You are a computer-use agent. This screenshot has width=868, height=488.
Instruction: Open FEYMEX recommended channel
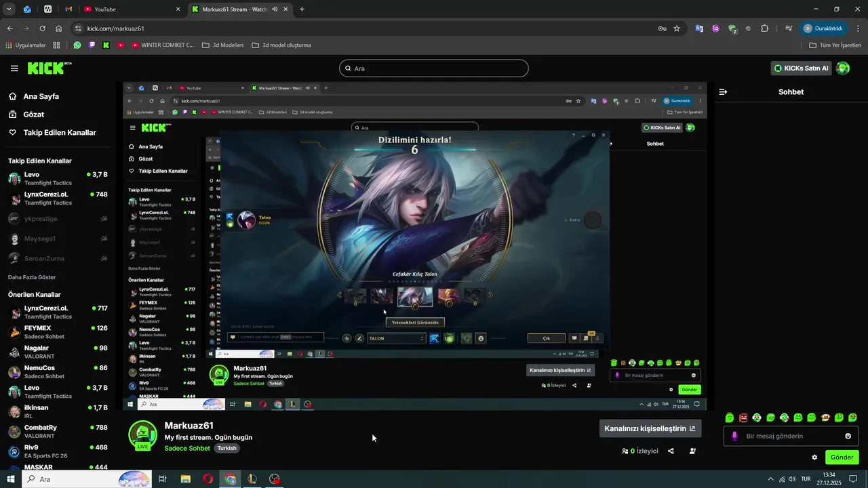58,332
